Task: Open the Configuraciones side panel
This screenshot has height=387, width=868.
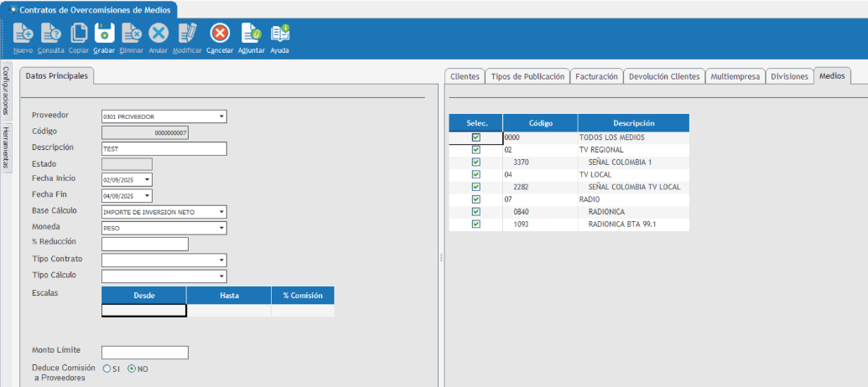Action: (6, 90)
